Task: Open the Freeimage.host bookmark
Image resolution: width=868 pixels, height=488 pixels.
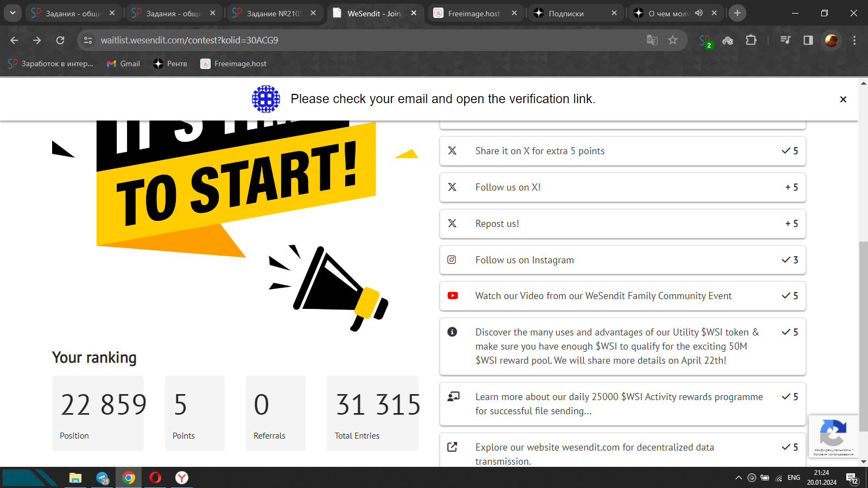Action: coord(233,64)
